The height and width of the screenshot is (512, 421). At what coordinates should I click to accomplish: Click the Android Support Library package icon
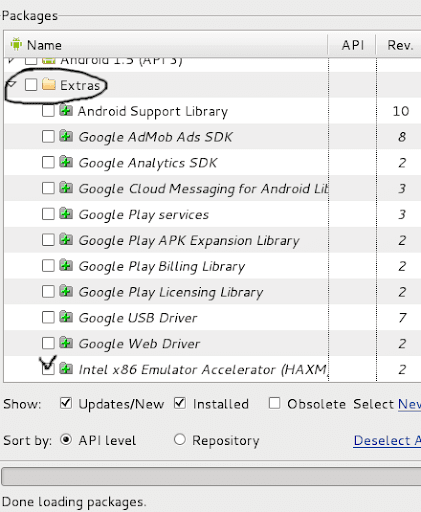pos(66,110)
